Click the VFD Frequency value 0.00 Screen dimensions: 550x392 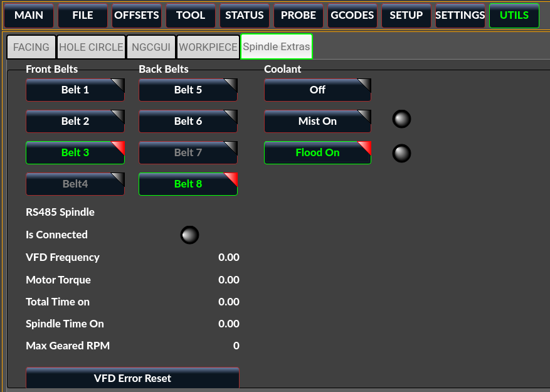(229, 257)
